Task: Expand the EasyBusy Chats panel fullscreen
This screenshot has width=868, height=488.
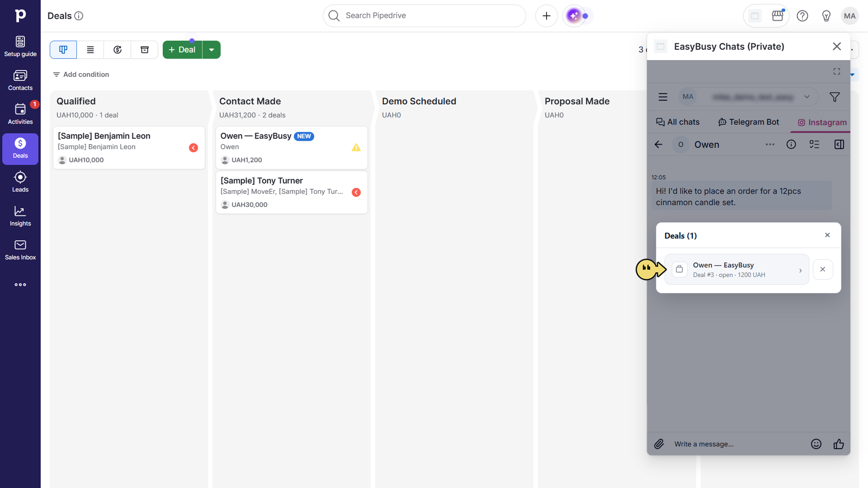Action: 837,71
